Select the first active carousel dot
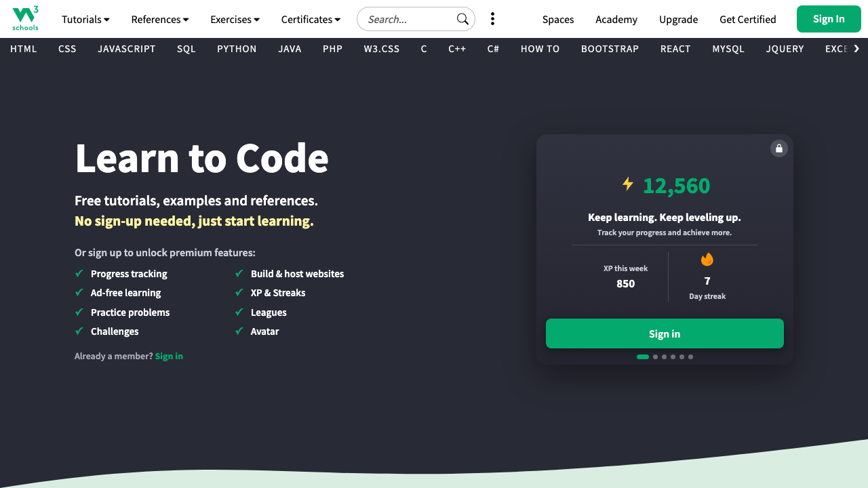 tap(643, 357)
